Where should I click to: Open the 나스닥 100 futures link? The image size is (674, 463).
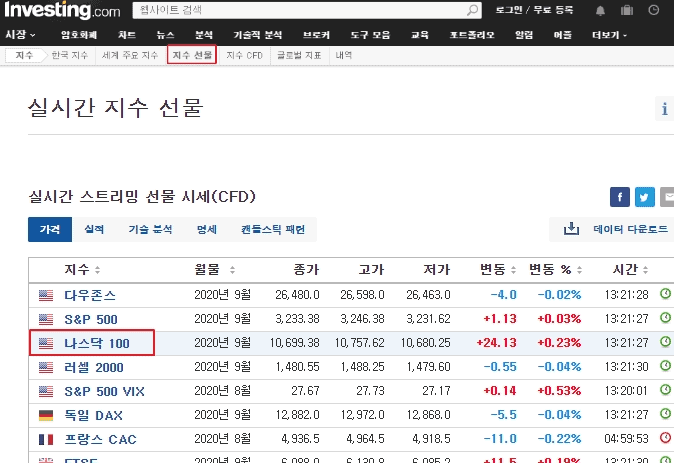tap(97, 343)
